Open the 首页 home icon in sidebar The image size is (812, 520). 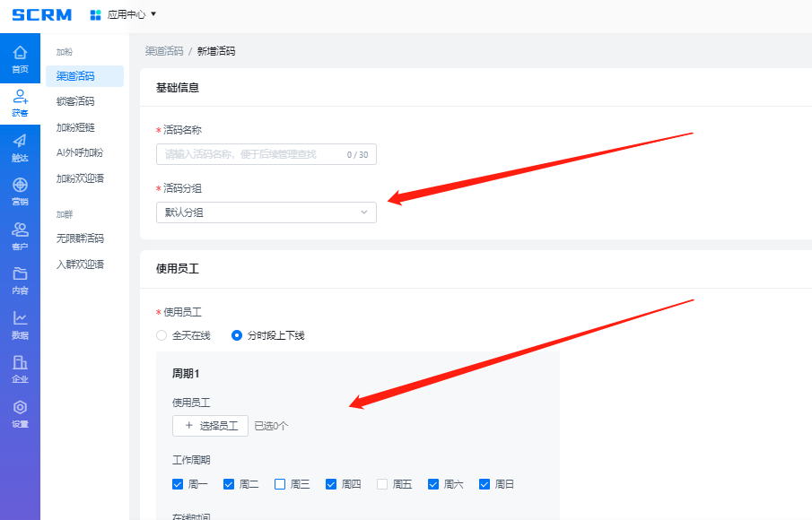20,59
